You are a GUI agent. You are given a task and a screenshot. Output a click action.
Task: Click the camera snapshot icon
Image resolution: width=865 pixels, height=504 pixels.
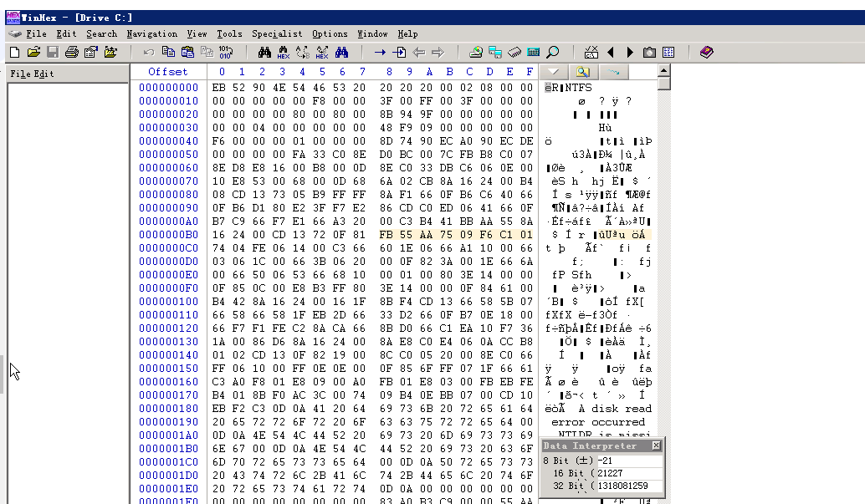(649, 53)
